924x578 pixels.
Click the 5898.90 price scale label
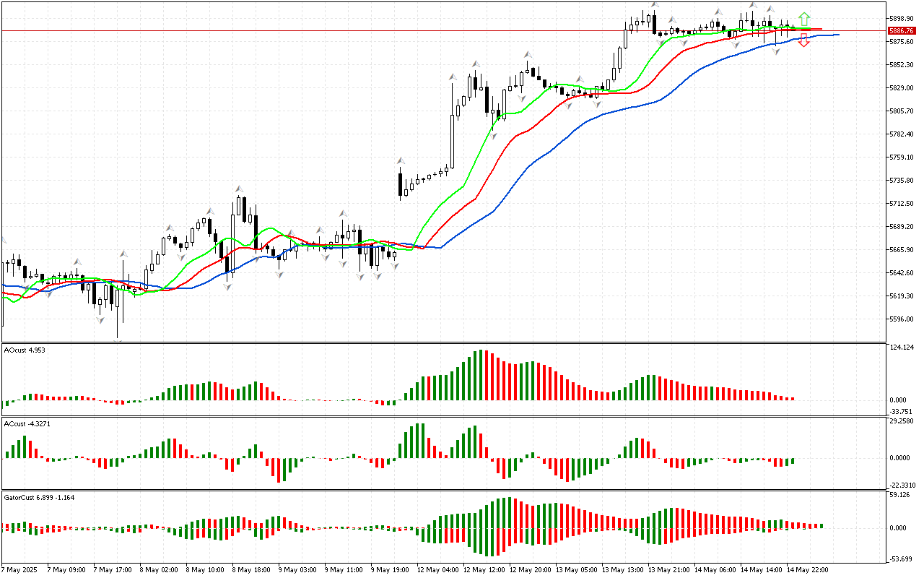(902, 19)
